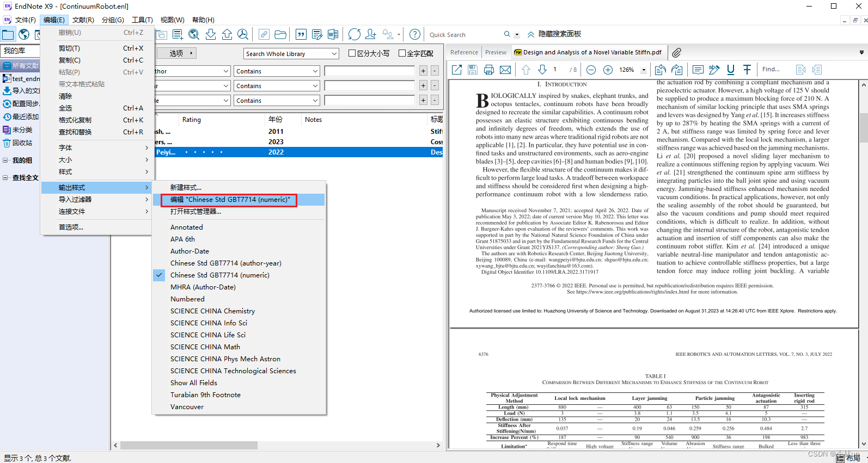Zoom in PDF with plus icon
This screenshot has height=463, width=868.
[608, 70]
